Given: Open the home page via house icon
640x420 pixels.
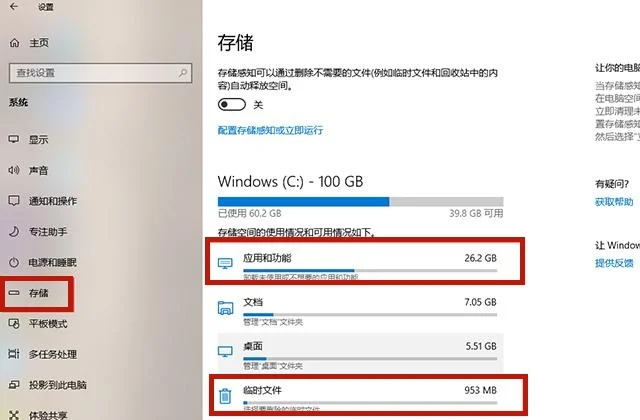Looking at the screenshot, I should tap(14, 42).
